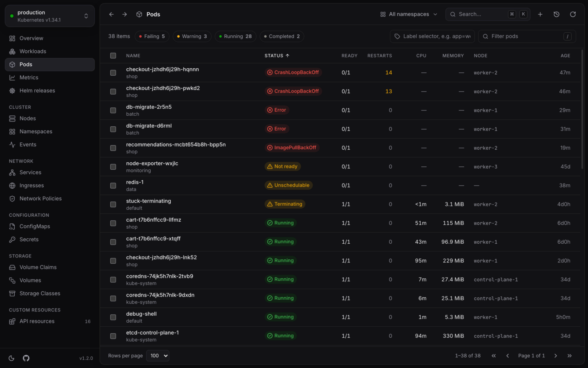The width and height of the screenshot is (588, 368).
Task: Open the GitHub icon link
Action: click(x=26, y=358)
